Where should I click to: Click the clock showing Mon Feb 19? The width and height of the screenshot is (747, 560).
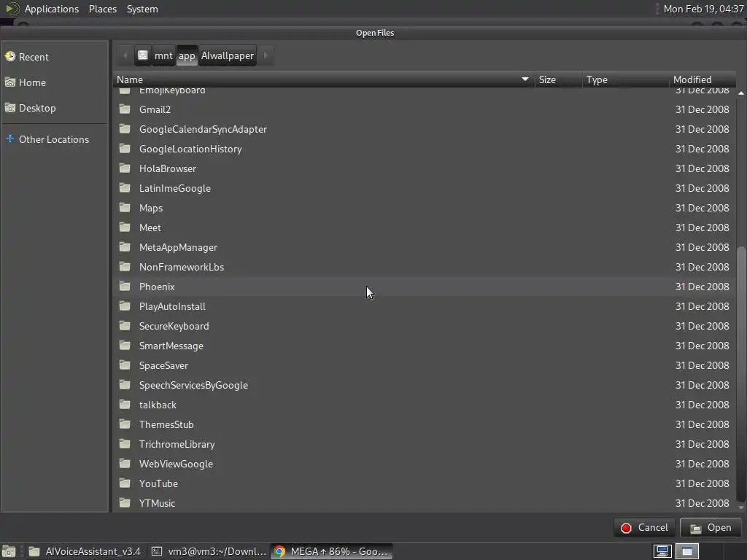pos(703,9)
